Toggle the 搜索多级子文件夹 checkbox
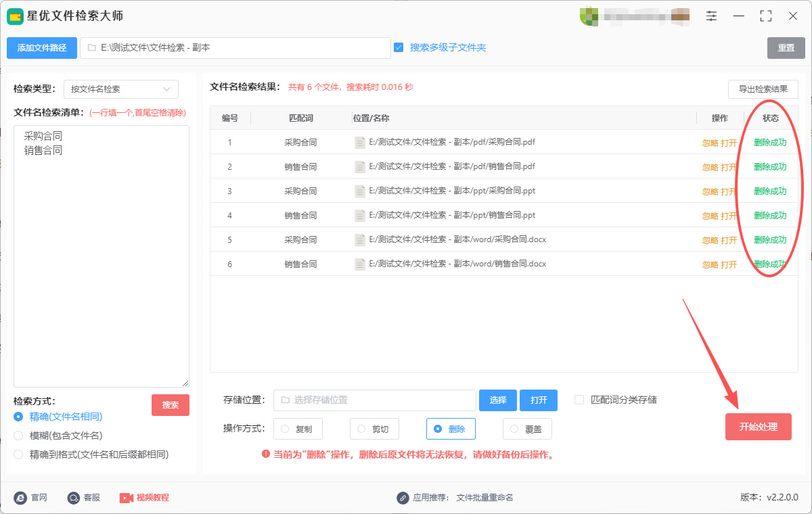Screen dimensions: 812x514 pyautogui.click(x=399, y=47)
